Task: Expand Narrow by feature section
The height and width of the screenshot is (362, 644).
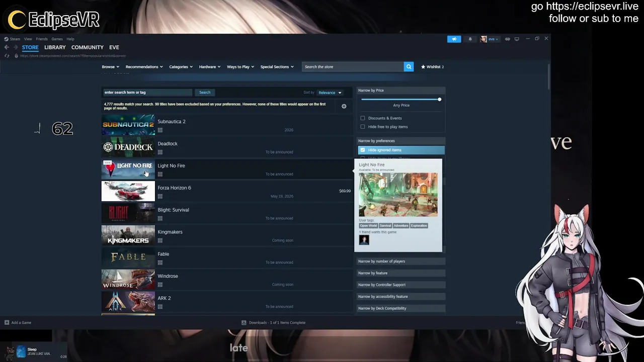Action: tap(401, 273)
